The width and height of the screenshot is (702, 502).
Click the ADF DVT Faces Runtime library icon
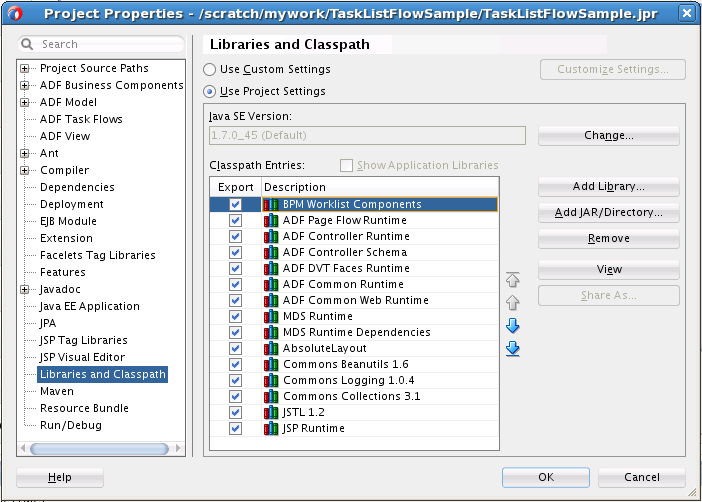click(271, 268)
